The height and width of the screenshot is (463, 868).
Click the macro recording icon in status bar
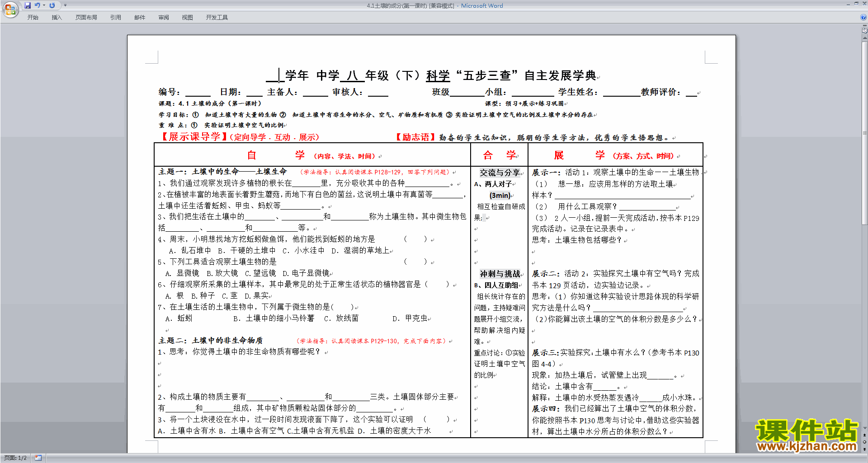[x=38, y=458]
